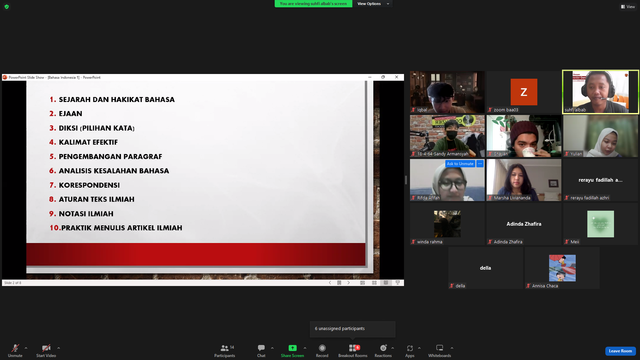Image resolution: width=640 pixels, height=360 pixels.
Task: Open more options on Rifda's video tile
Action: pyautogui.click(x=480, y=164)
